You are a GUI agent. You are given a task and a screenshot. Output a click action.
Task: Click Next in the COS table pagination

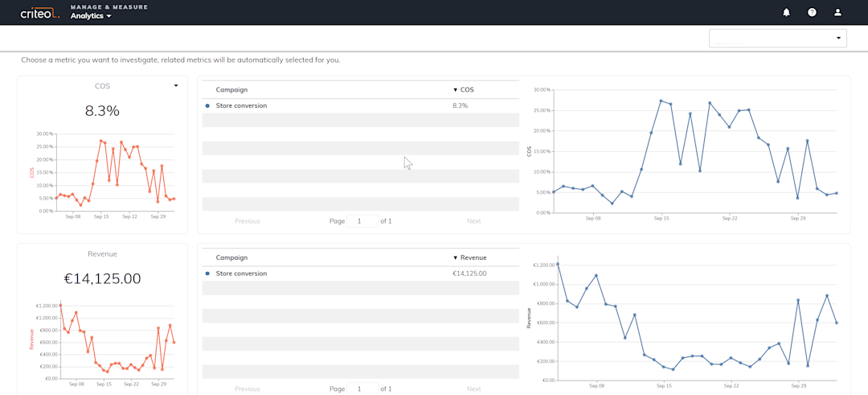point(474,221)
